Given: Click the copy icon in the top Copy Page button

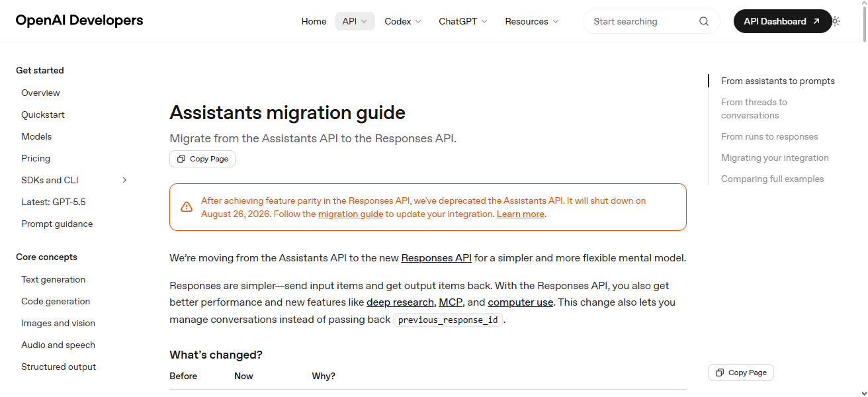Looking at the screenshot, I should [x=181, y=159].
